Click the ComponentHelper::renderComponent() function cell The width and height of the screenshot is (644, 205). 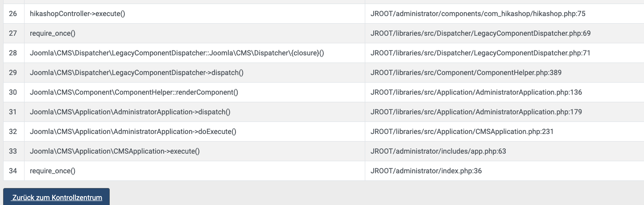point(134,92)
